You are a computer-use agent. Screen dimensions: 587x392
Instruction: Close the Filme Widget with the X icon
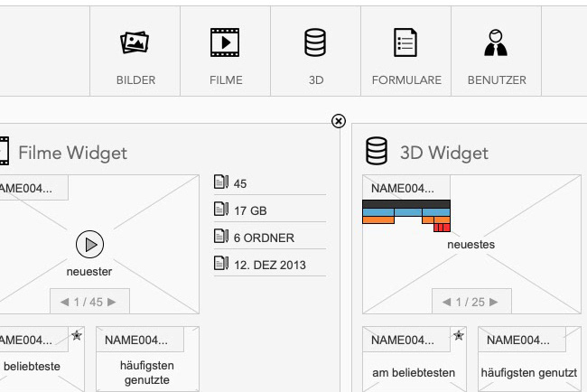[339, 121]
